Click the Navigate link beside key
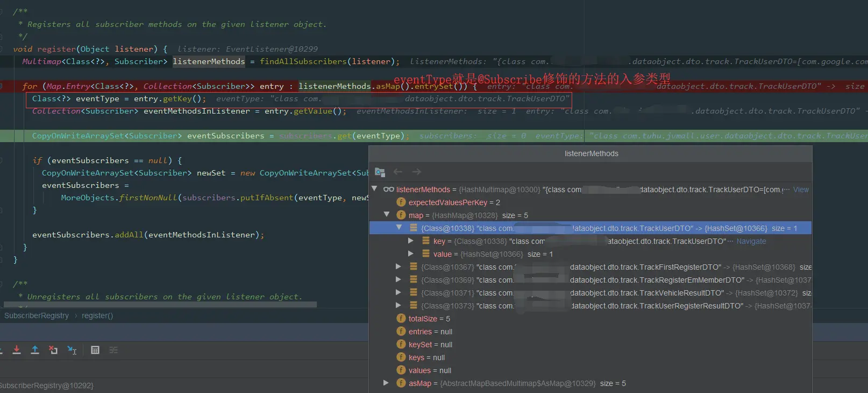This screenshot has width=868, height=393. 751,241
